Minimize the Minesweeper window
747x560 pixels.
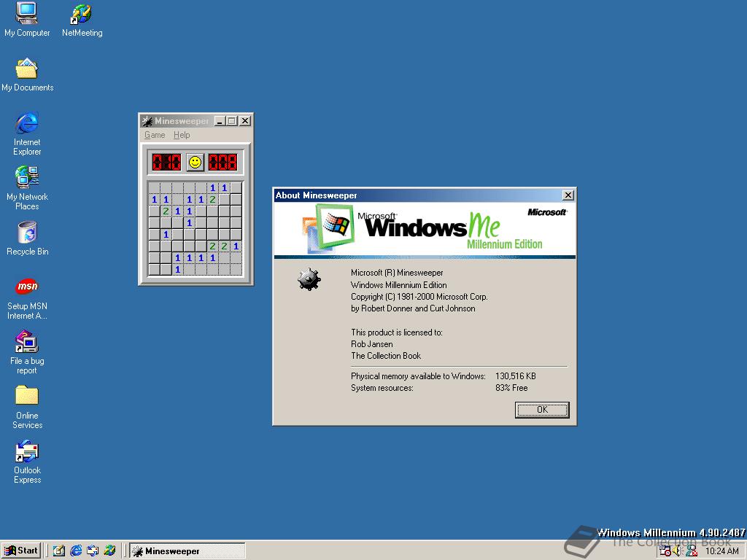coord(220,121)
